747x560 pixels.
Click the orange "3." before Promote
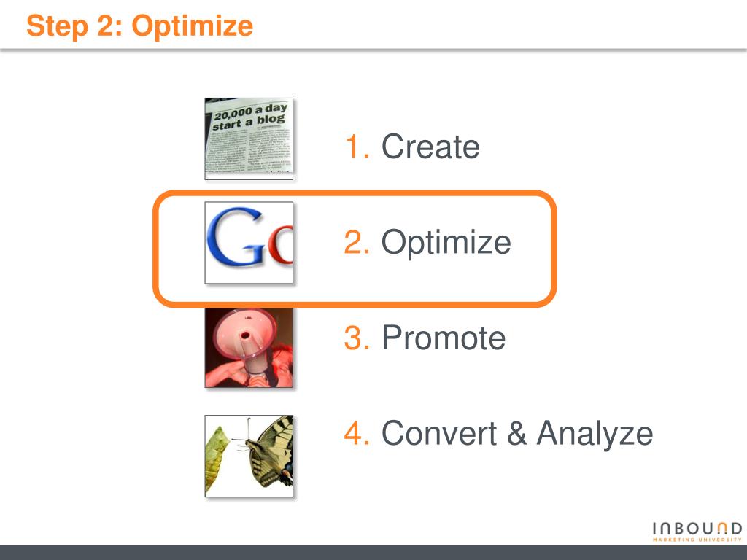tap(357, 338)
